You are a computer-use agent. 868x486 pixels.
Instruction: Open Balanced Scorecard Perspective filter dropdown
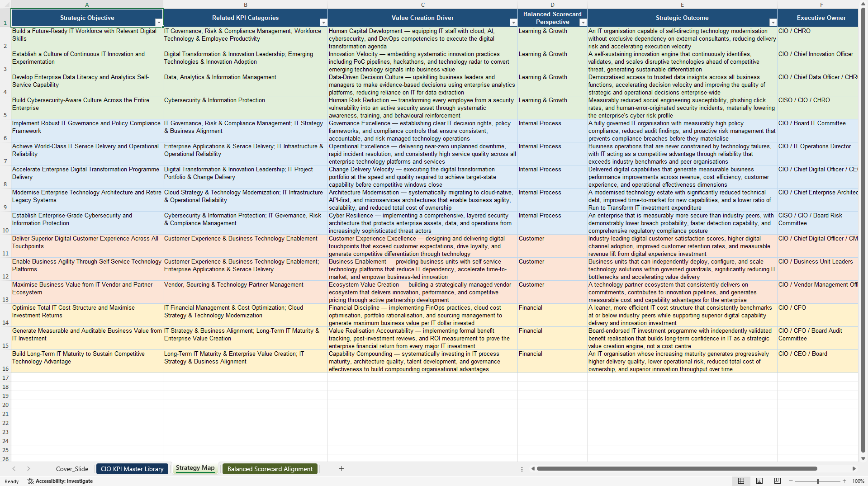coord(583,23)
